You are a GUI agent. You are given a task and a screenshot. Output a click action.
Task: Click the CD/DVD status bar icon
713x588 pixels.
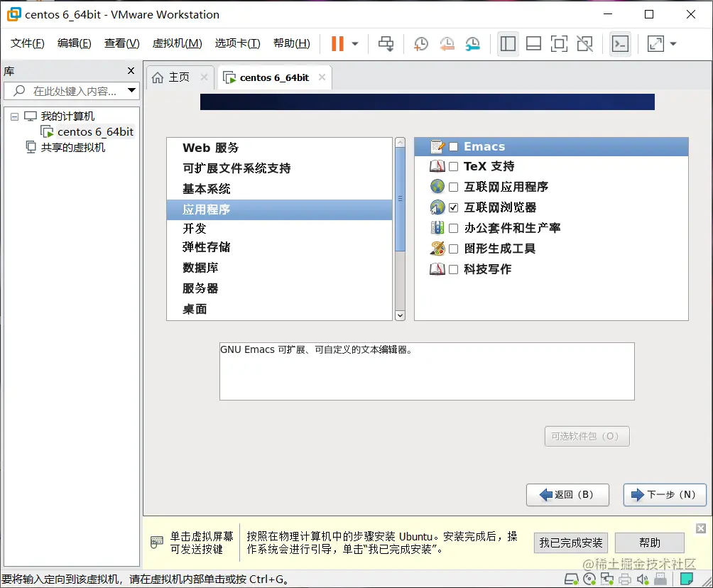(x=589, y=579)
